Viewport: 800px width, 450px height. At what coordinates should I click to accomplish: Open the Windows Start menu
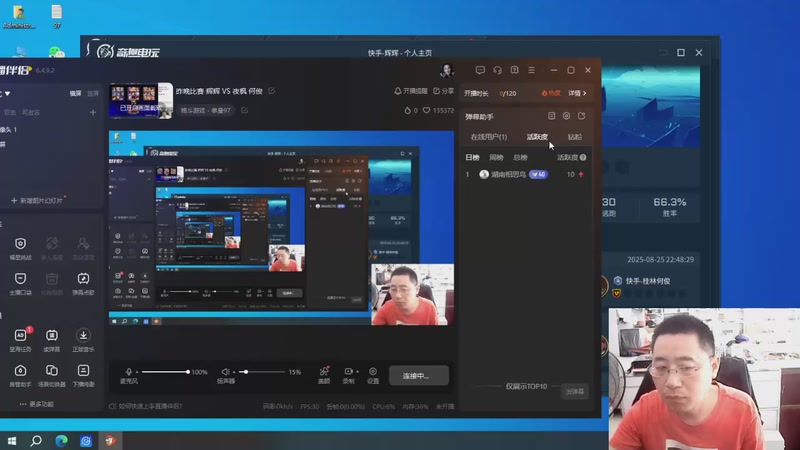pos(12,440)
